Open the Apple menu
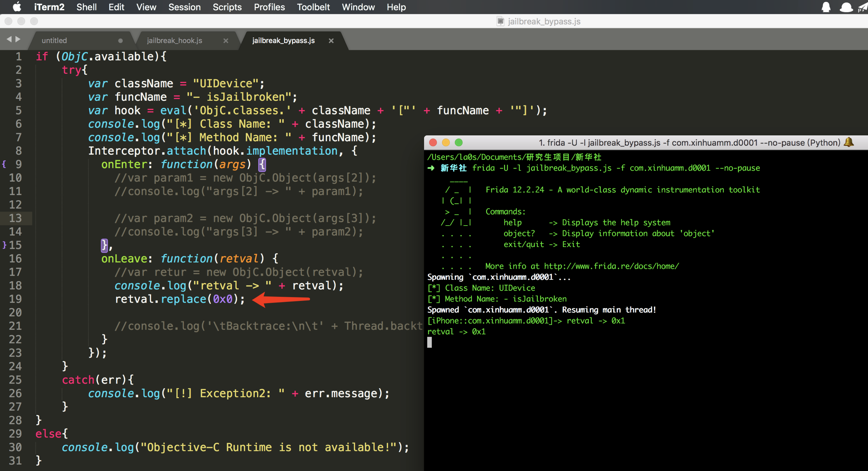This screenshot has height=471, width=868. click(17, 7)
